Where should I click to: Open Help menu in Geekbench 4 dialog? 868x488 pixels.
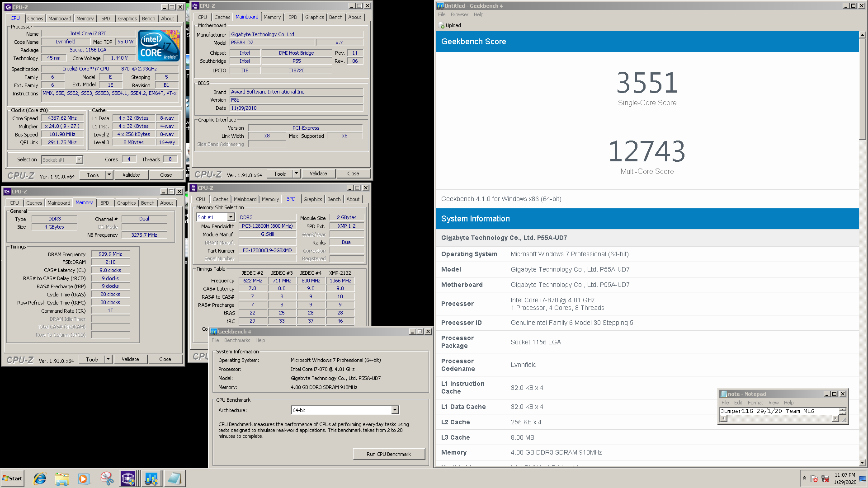(x=260, y=340)
